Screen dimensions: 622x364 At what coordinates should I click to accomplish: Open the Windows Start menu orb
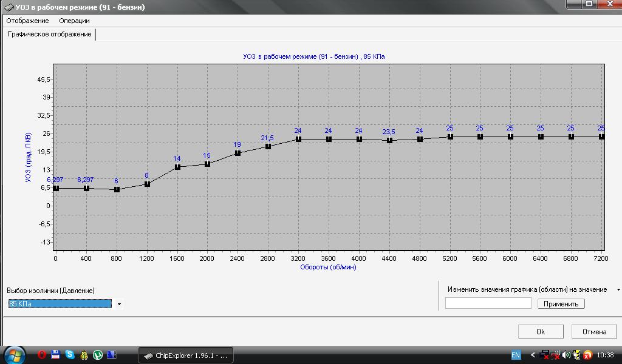(15, 355)
